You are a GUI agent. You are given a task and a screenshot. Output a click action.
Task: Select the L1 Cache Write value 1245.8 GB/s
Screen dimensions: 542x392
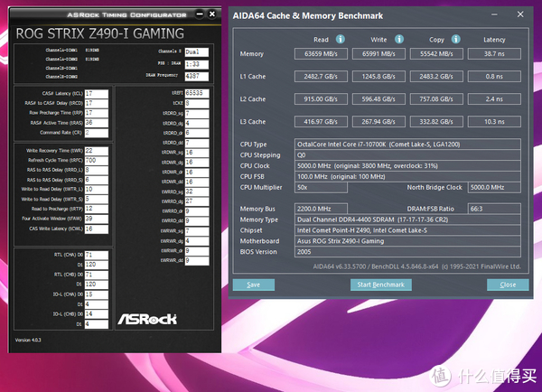(x=378, y=77)
